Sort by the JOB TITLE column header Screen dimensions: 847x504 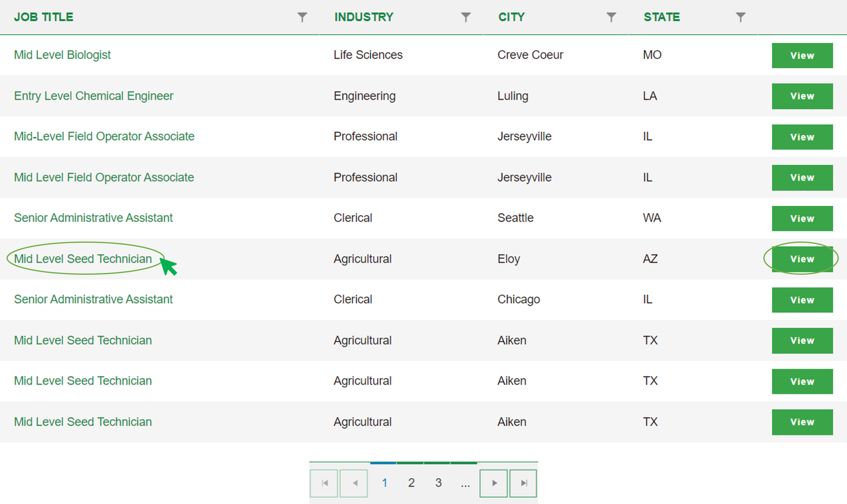pos(43,17)
